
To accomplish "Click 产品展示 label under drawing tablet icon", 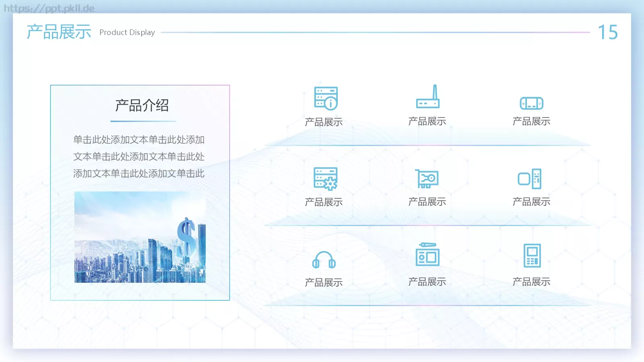I will click(x=427, y=282).
